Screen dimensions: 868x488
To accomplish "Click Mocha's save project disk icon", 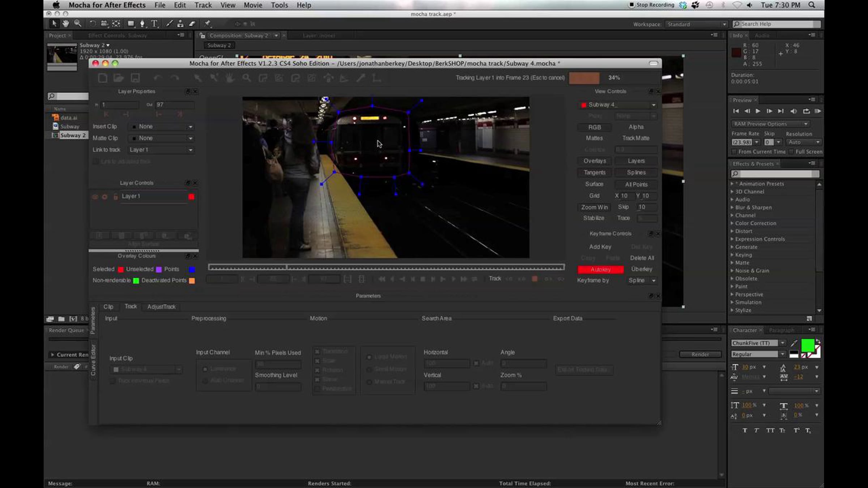I will [135, 78].
